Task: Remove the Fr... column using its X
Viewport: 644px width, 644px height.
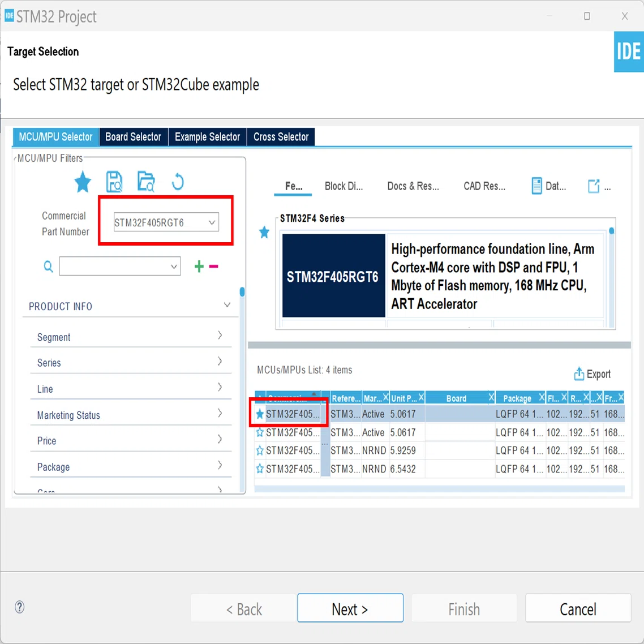Action: [x=621, y=397]
